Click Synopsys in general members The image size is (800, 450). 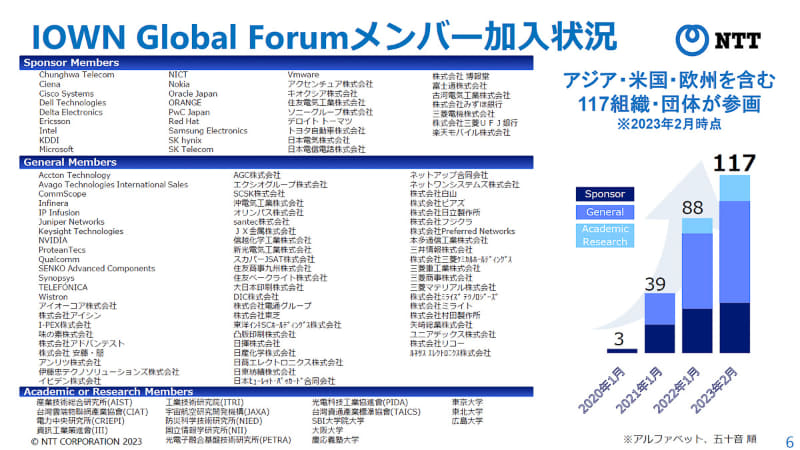[56, 278]
